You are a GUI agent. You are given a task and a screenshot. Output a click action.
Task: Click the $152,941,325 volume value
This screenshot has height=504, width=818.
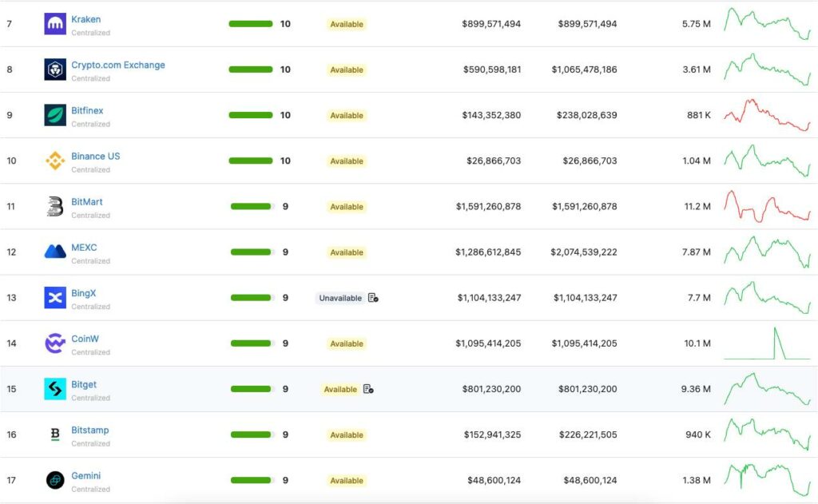tap(492, 435)
